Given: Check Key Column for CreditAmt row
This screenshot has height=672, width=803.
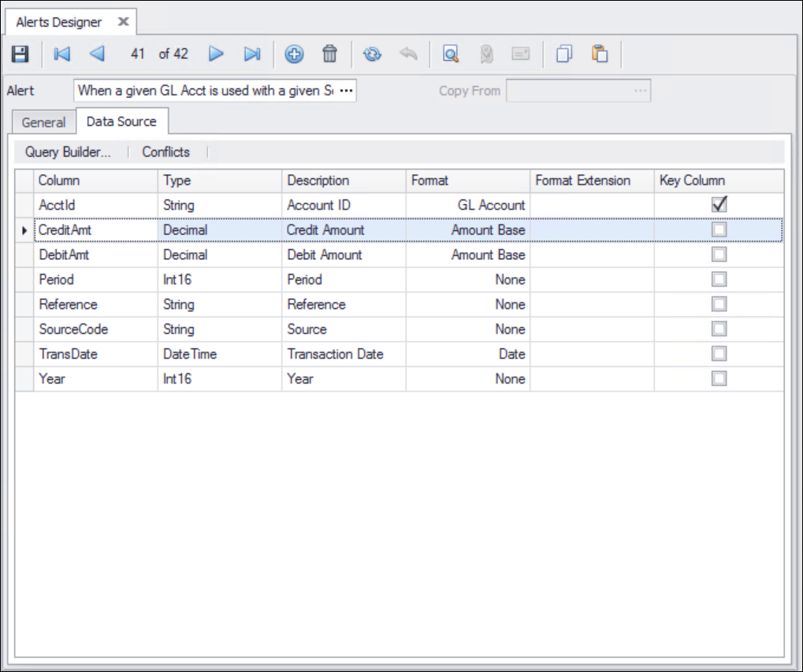Looking at the screenshot, I should pos(719,230).
